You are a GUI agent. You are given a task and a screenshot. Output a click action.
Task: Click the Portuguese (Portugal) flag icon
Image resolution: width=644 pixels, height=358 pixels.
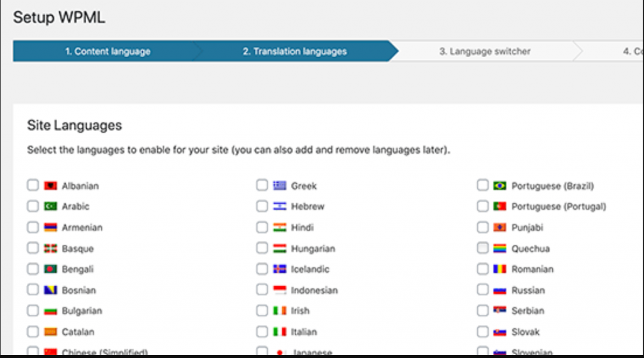click(x=500, y=206)
